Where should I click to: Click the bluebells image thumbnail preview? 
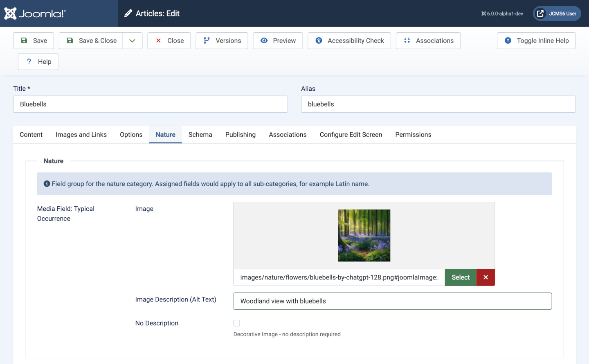click(364, 235)
